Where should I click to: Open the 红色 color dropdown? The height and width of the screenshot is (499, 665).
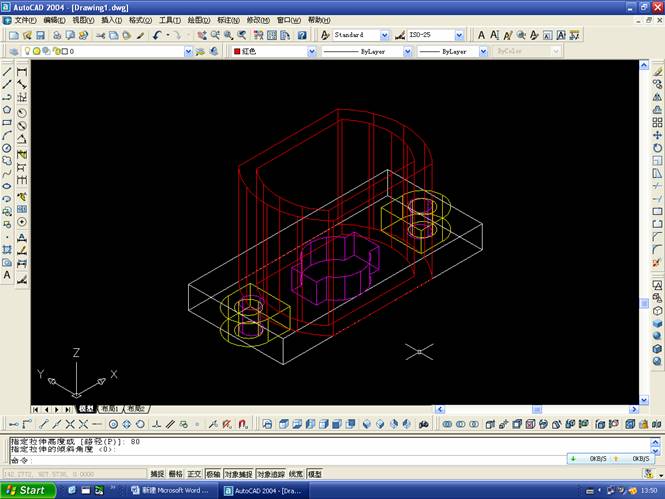312,51
